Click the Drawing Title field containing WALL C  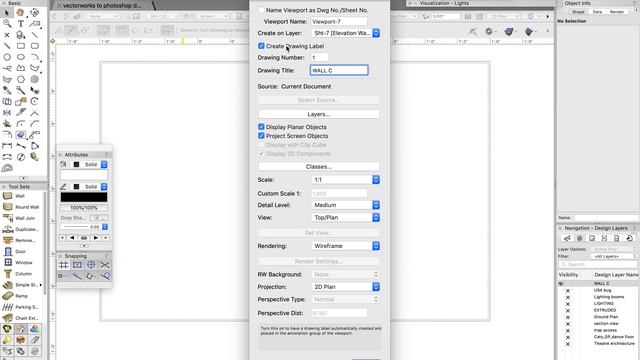pyautogui.click(x=339, y=70)
